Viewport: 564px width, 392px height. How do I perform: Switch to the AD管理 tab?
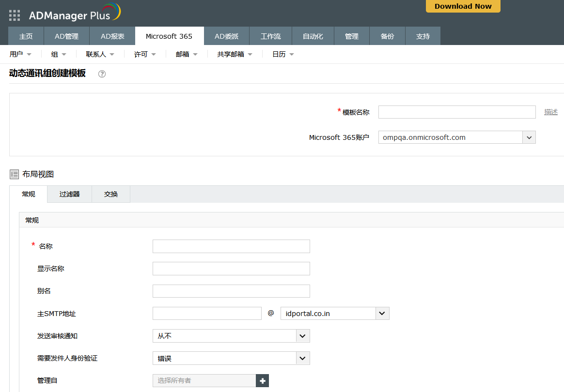pos(66,36)
